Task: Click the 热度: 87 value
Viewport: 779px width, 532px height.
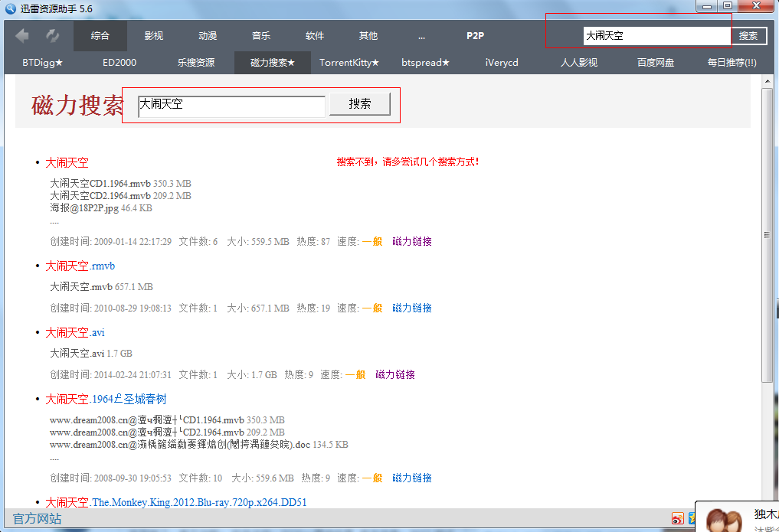Action: tap(313, 242)
